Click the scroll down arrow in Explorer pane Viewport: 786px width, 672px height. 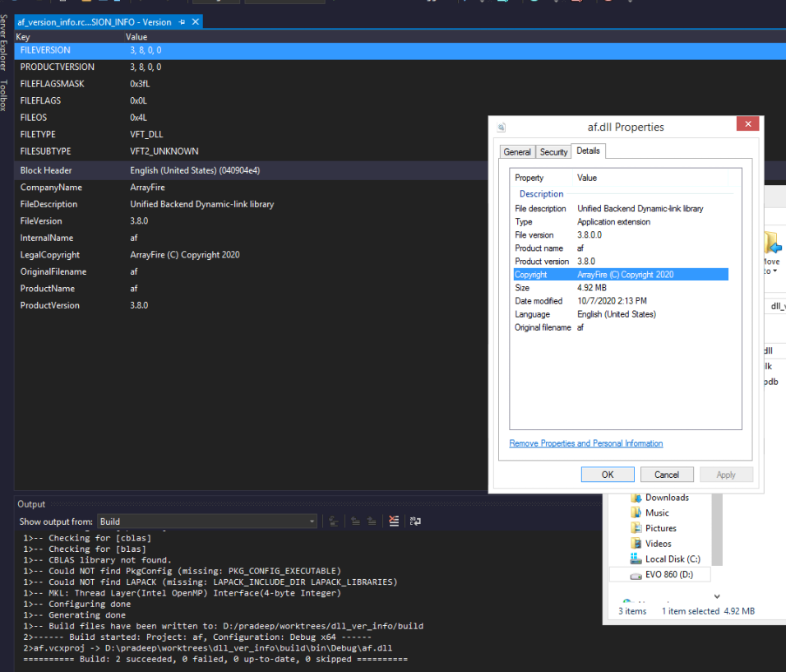717,596
